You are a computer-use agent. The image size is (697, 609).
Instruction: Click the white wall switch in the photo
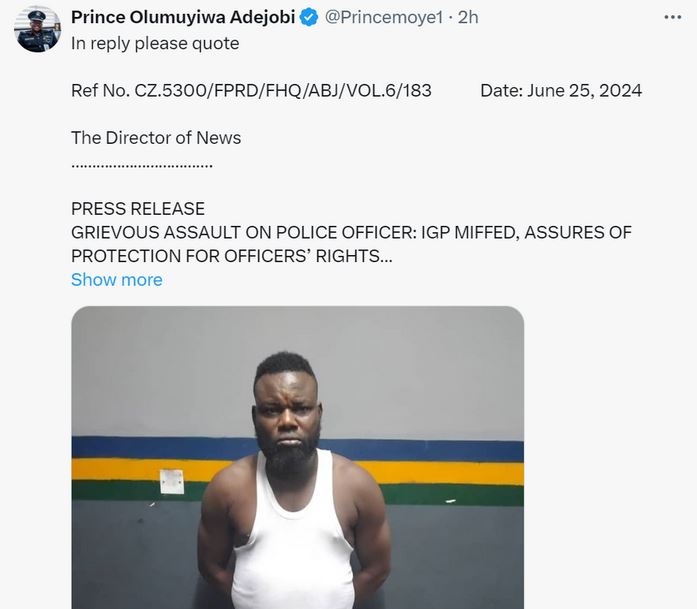172,481
